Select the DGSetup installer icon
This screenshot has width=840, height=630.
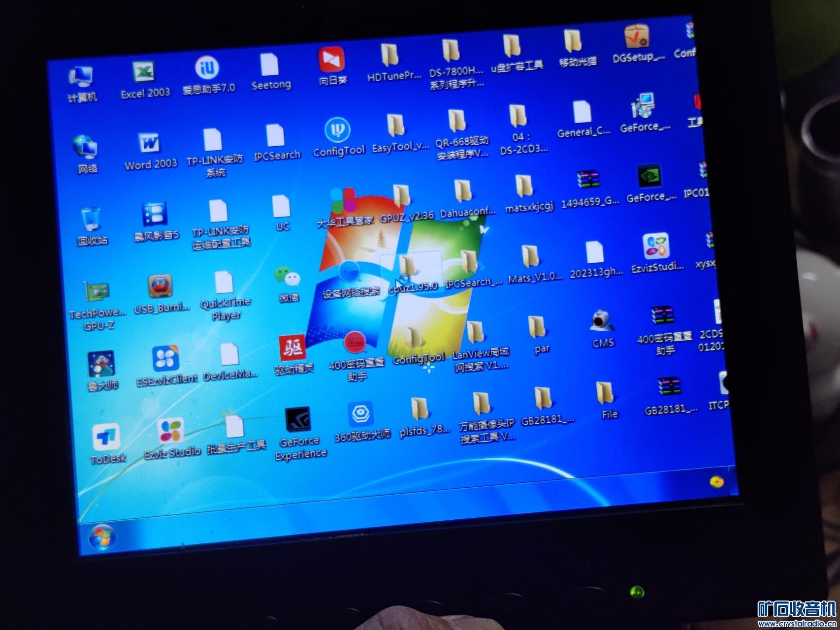pyautogui.click(x=637, y=37)
